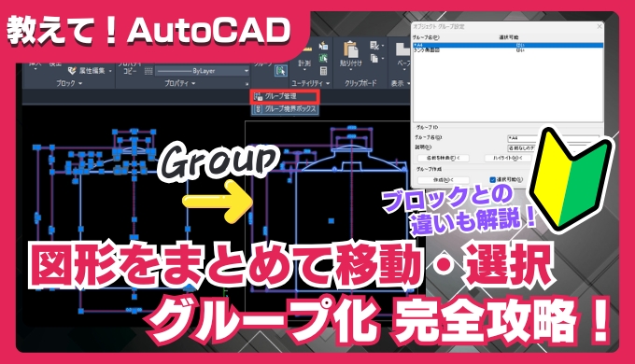
Task: Expand the 表示 ribbon panel
Action: pos(400,83)
